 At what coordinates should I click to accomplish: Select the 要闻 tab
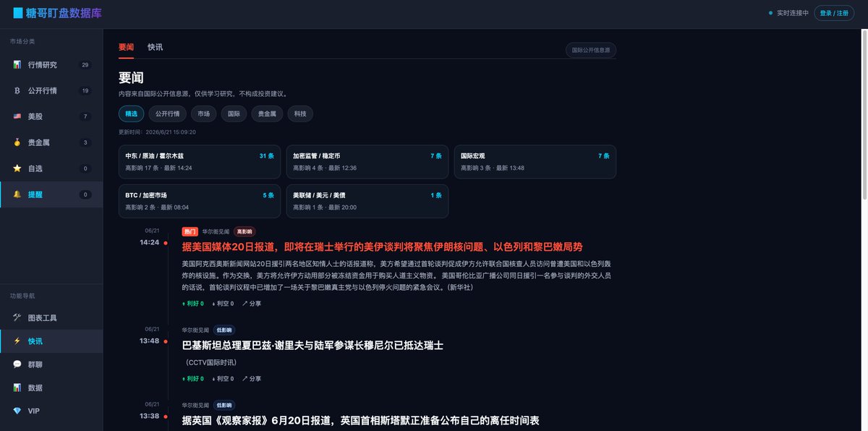[127, 47]
